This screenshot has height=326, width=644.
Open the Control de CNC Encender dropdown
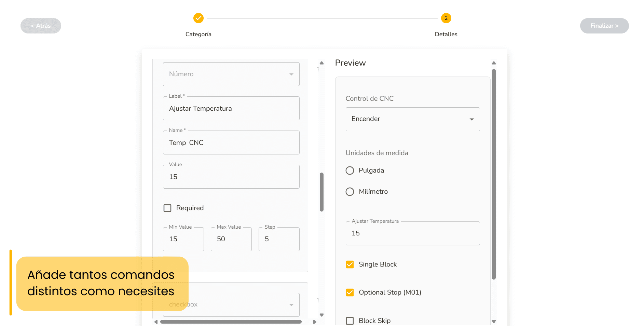pyautogui.click(x=413, y=119)
